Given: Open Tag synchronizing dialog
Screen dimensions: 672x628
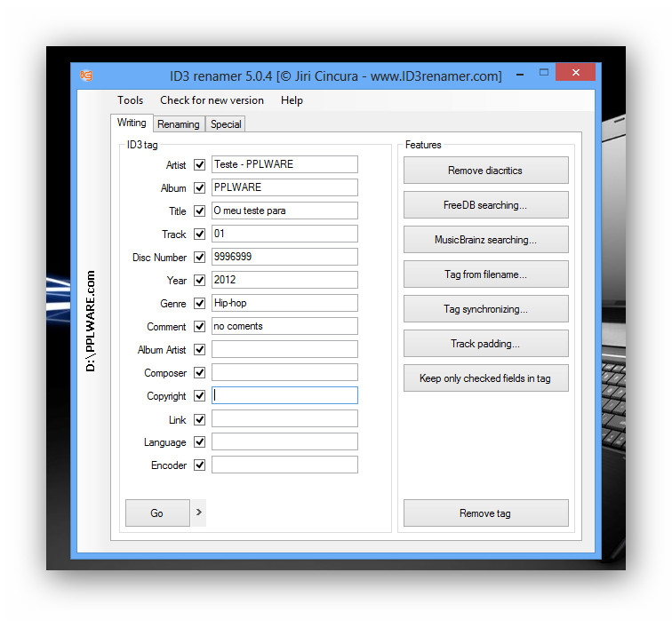Looking at the screenshot, I should tap(486, 309).
